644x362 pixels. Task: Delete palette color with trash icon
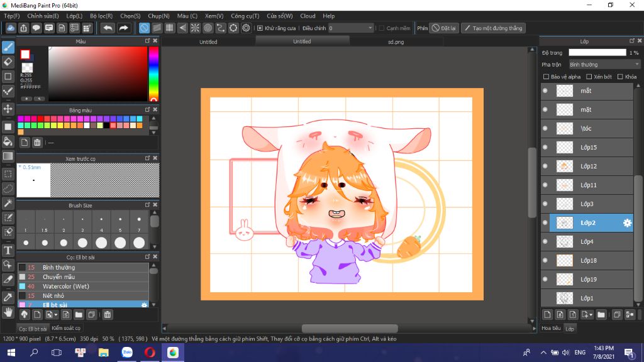[x=37, y=143]
